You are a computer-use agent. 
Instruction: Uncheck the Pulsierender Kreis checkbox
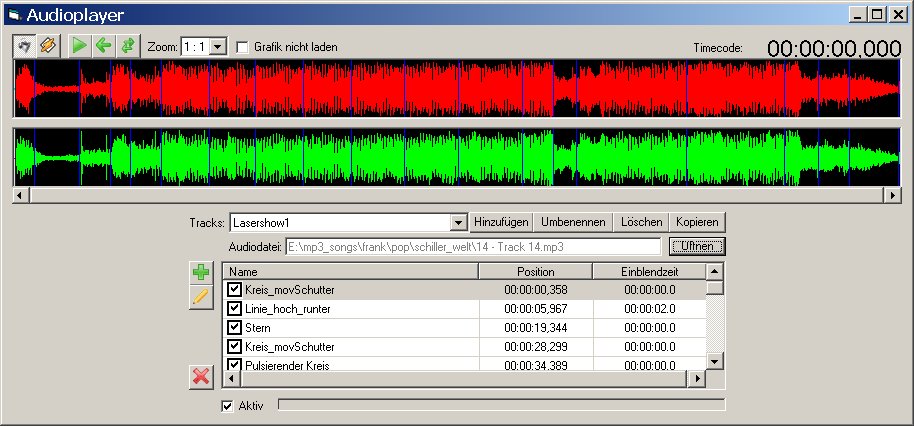click(x=234, y=365)
